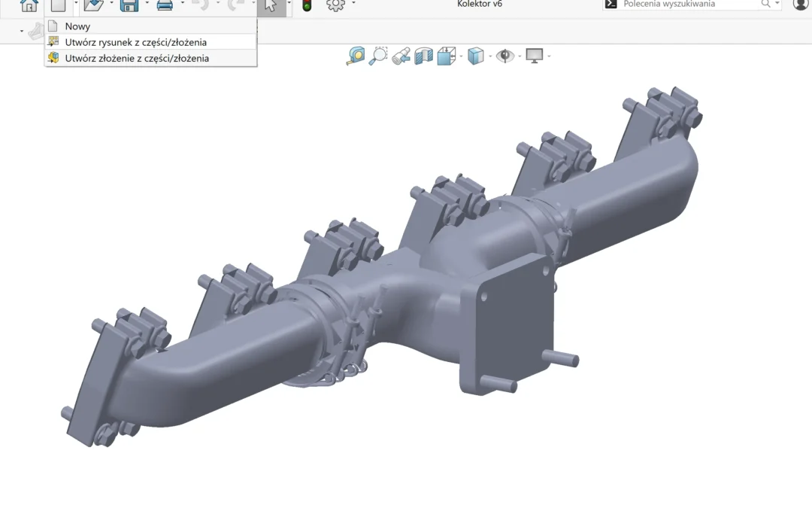Expand the View Orientation dropdown arrow
Screen dimensions: 812x508
(x=461, y=56)
